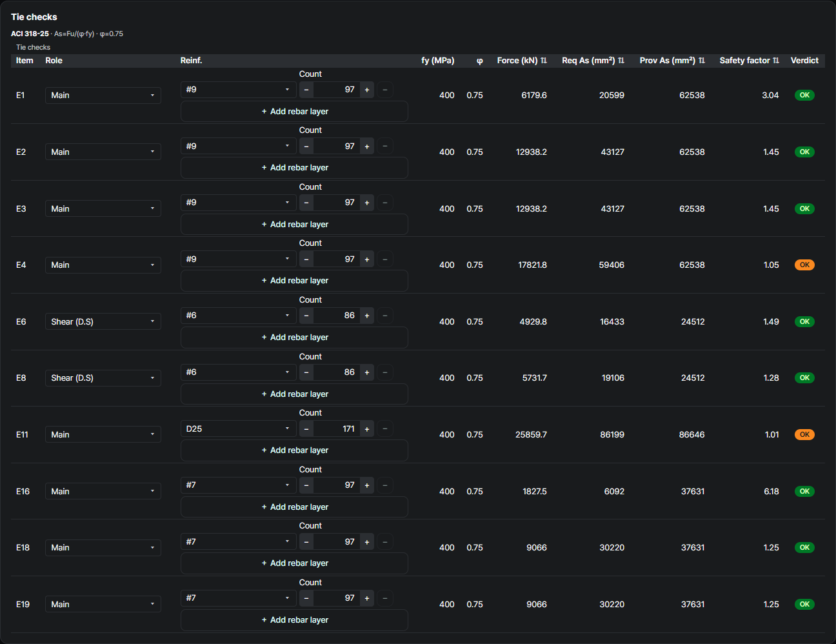This screenshot has height=644, width=836.
Task: Click count field for item E3
Action: tap(337, 203)
